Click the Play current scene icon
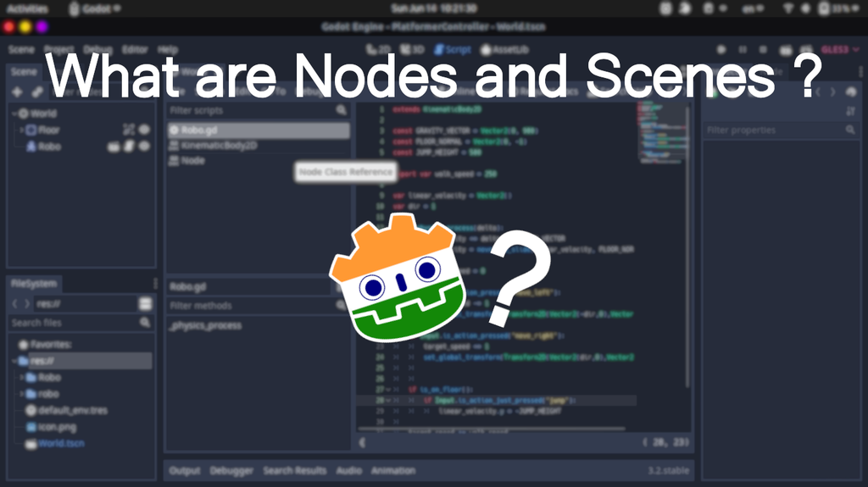 [786, 50]
